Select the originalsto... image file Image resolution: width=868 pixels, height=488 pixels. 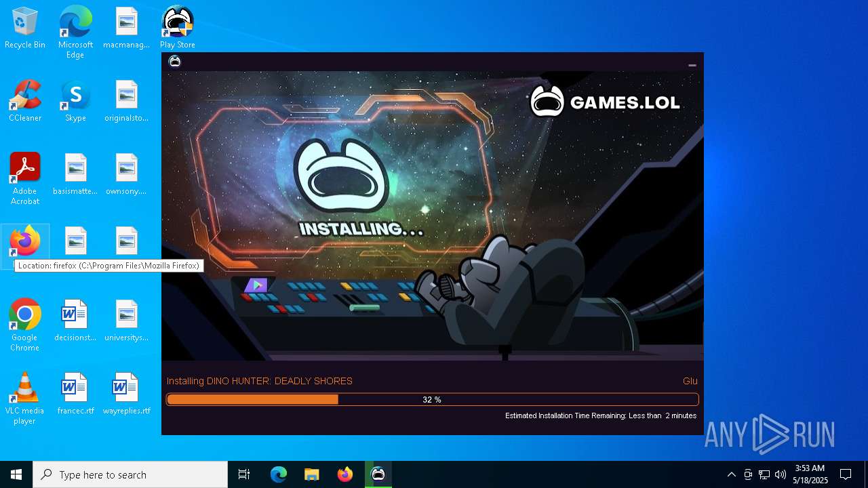(x=126, y=102)
